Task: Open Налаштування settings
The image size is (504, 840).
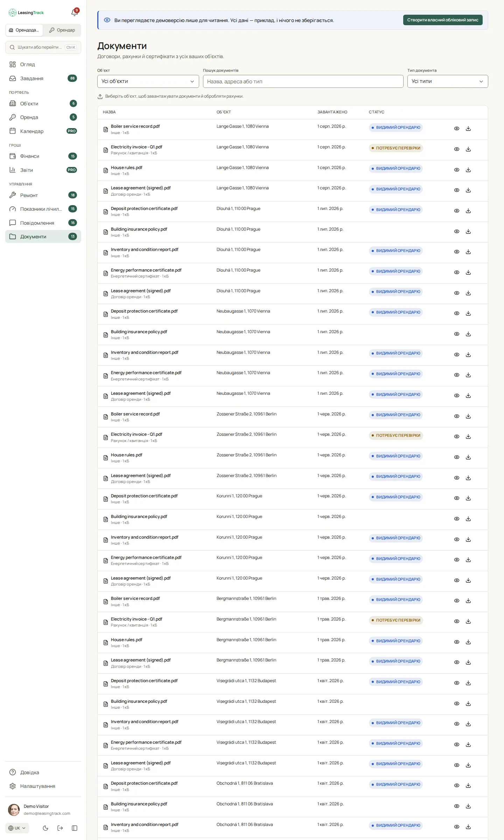Action: coord(43,786)
